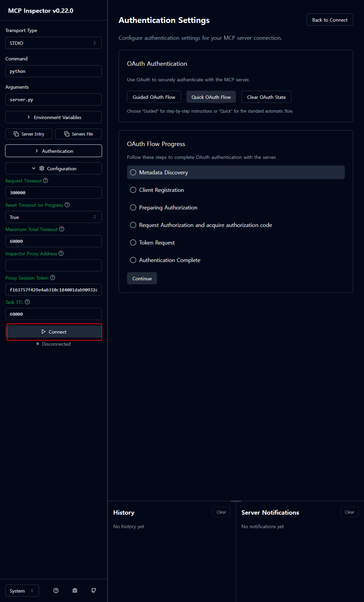Click the empty Inspector Proxy Address field
The image size is (364, 602).
pos(54,265)
